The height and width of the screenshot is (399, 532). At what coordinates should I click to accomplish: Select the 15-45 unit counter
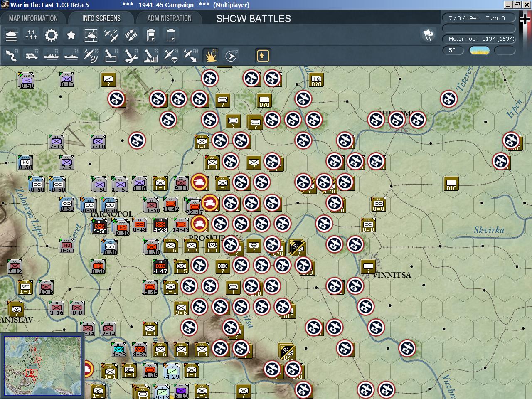(150, 288)
